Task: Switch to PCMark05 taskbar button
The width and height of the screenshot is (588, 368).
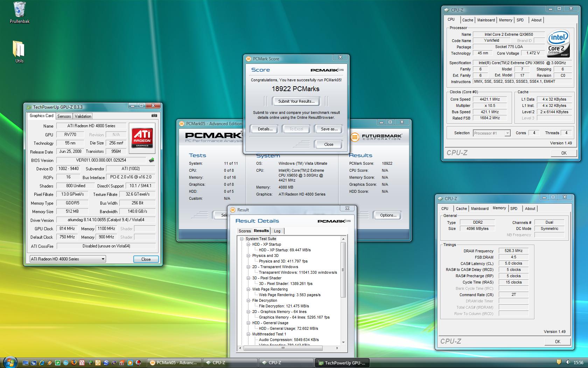Action: (x=174, y=363)
